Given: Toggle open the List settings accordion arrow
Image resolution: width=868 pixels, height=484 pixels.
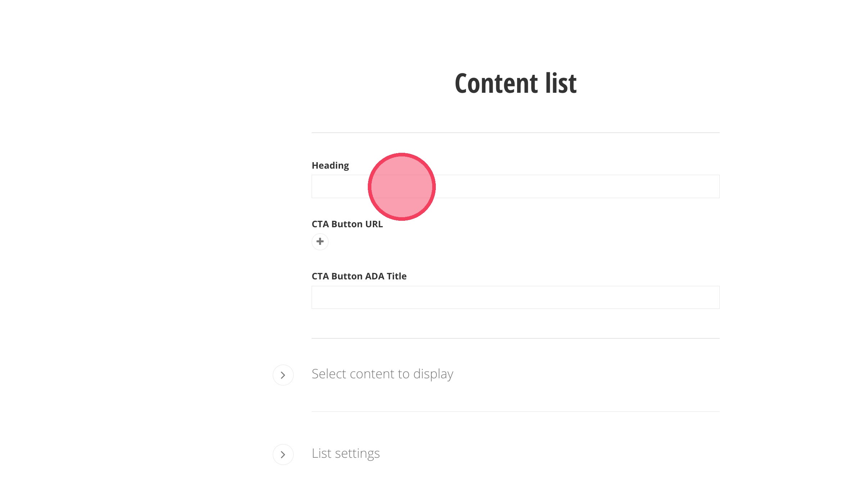Looking at the screenshot, I should [x=283, y=455].
